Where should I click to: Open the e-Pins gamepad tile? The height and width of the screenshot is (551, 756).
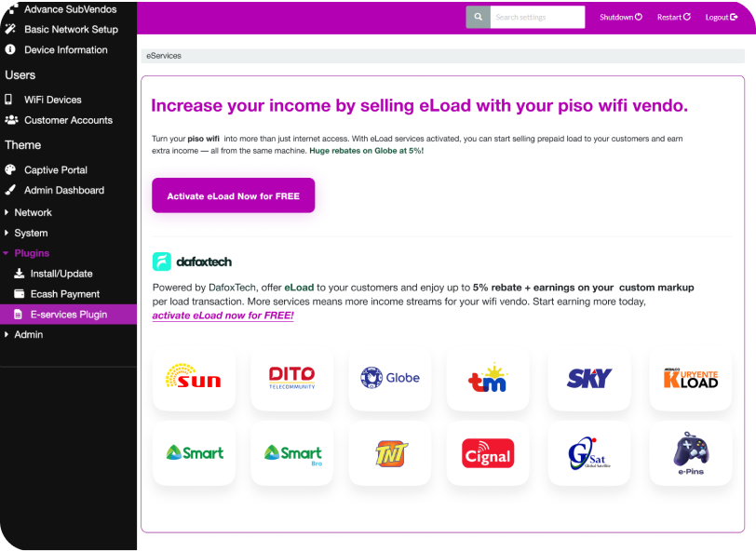691,453
